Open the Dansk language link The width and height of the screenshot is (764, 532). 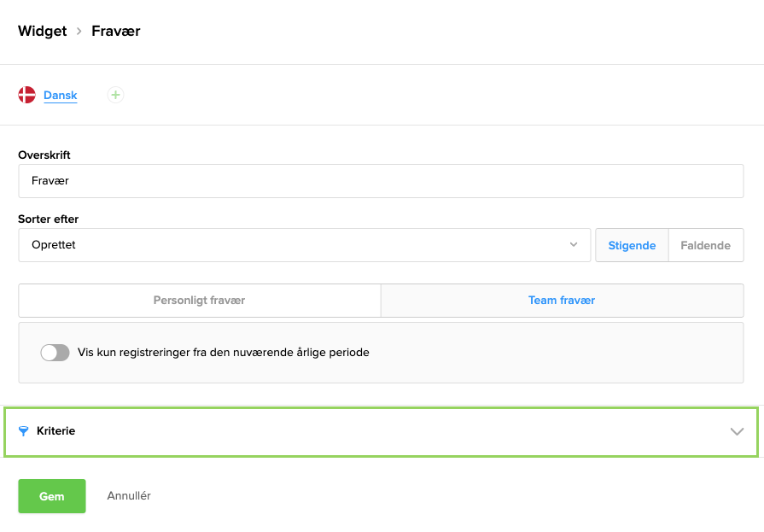pyautogui.click(x=60, y=95)
